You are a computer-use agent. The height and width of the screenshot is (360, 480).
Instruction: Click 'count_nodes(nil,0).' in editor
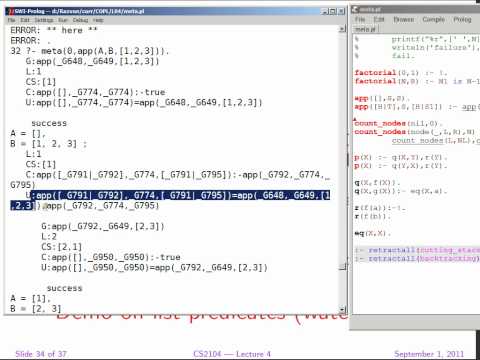(x=398, y=123)
